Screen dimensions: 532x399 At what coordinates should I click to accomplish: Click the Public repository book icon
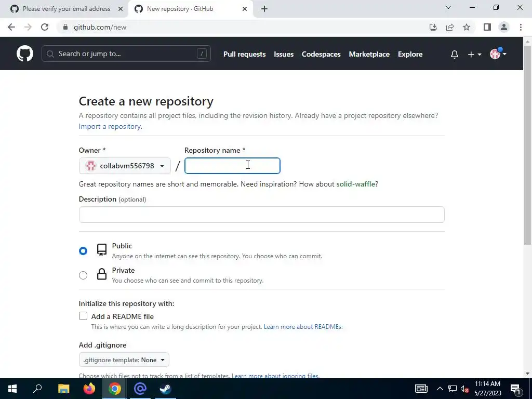coord(102,250)
